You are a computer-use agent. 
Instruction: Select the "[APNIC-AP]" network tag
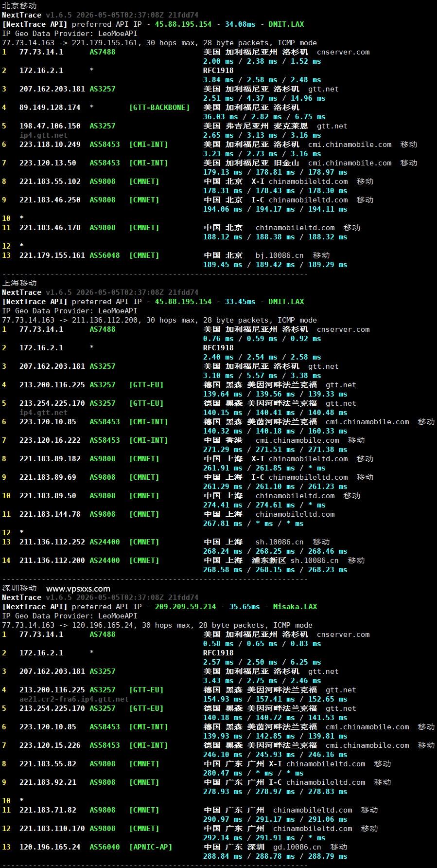coord(151,847)
